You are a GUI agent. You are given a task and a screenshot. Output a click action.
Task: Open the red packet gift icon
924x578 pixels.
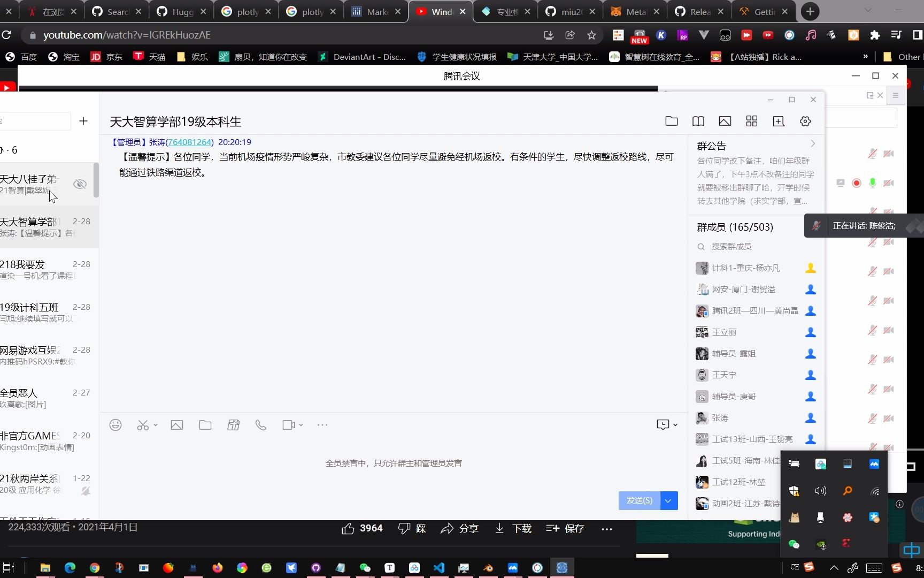pyautogui.click(x=233, y=424)
